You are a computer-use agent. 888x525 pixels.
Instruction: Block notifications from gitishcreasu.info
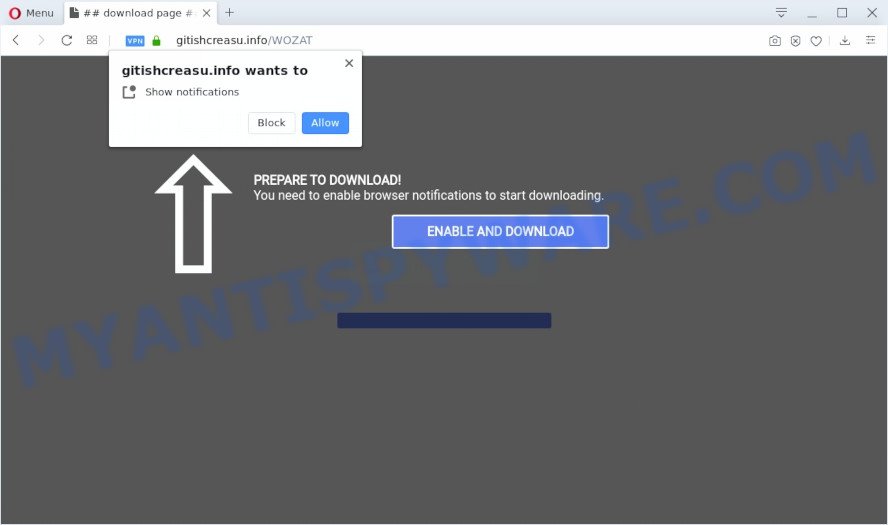tap(271, 123)
